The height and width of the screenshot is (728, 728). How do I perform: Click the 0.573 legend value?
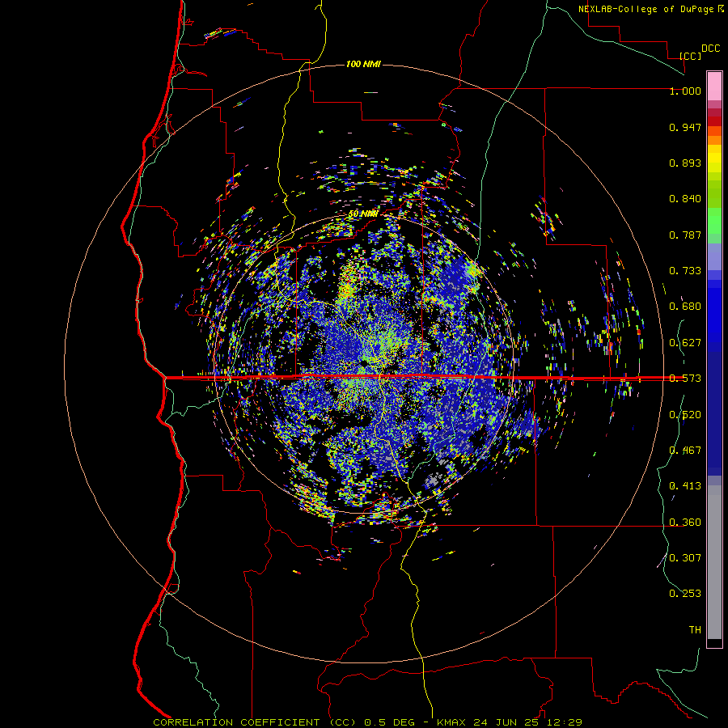coord(685,379)
